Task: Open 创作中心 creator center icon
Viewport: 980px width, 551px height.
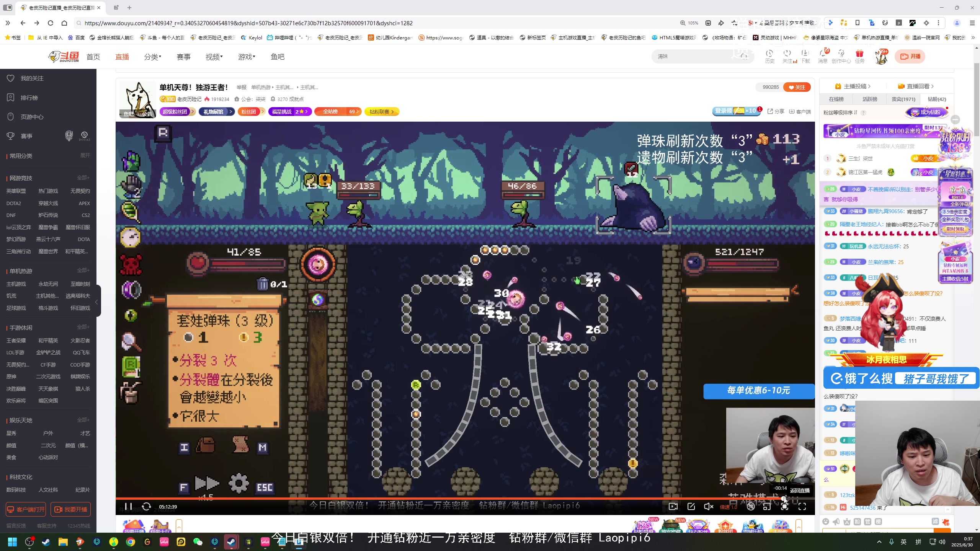Action: click(841, 56)
